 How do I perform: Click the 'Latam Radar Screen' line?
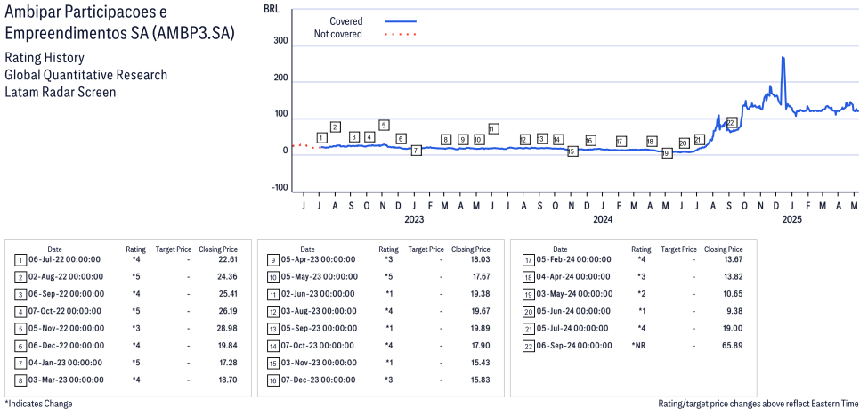click(61, 92)
